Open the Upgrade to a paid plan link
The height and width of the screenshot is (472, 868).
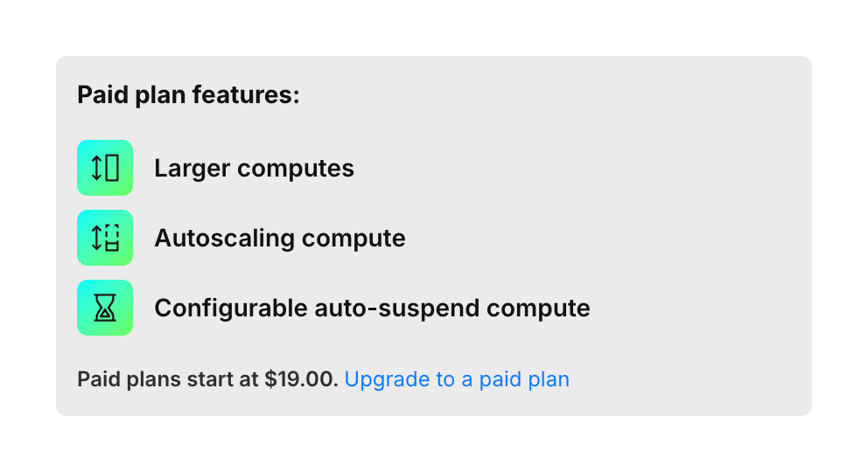pos(457,379)
